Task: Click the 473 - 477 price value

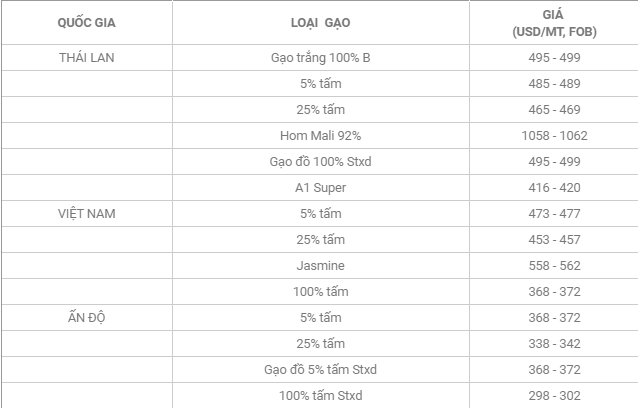Action: (554, 214)
